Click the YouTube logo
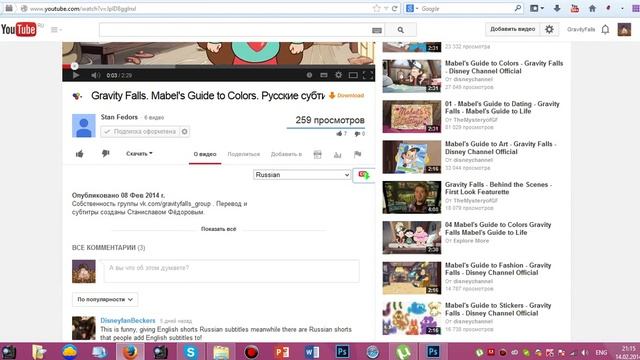This screenshot has height=360, width=640. click(19, 29)
